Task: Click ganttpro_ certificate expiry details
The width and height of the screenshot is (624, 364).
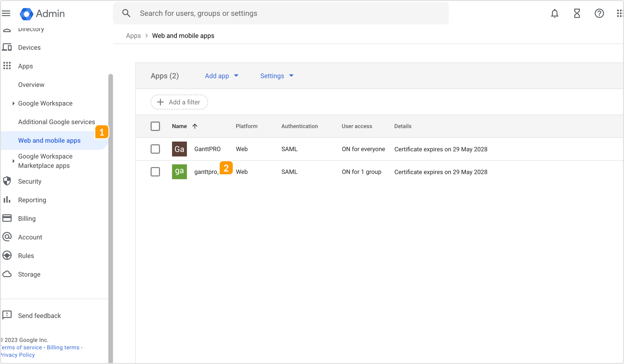Action: point(441,172)
